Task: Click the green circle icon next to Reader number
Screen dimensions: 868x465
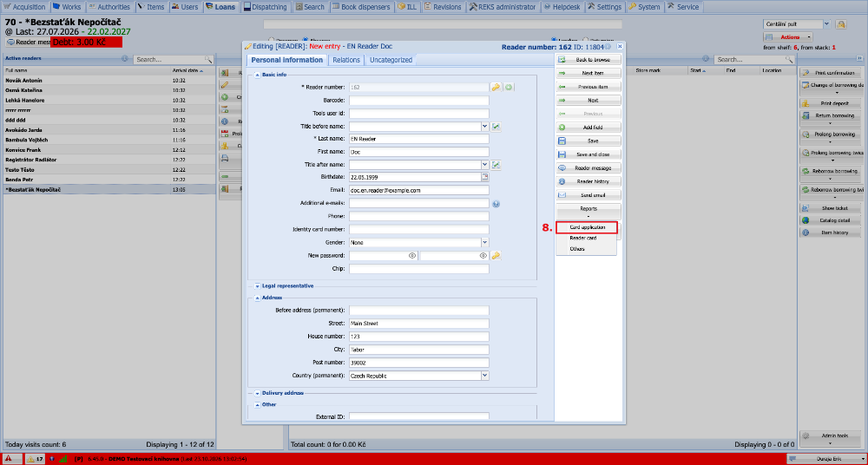Action: [508, 87]
